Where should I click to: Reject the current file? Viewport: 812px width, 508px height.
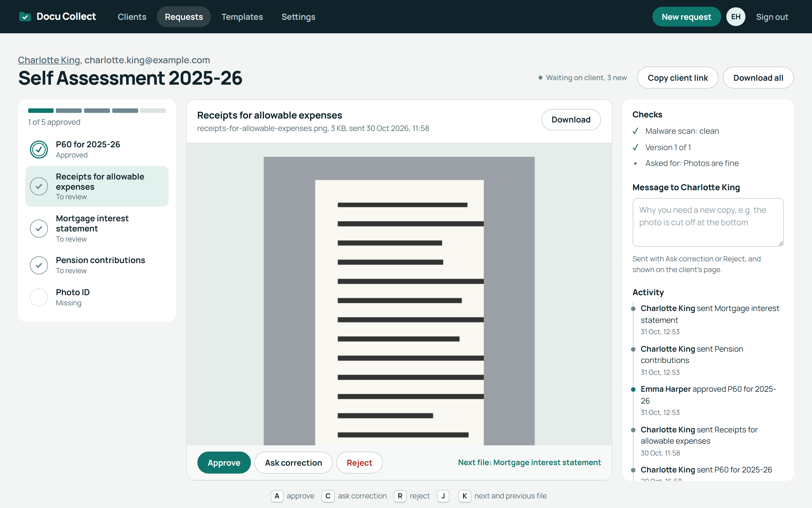[x=359, y=462]
